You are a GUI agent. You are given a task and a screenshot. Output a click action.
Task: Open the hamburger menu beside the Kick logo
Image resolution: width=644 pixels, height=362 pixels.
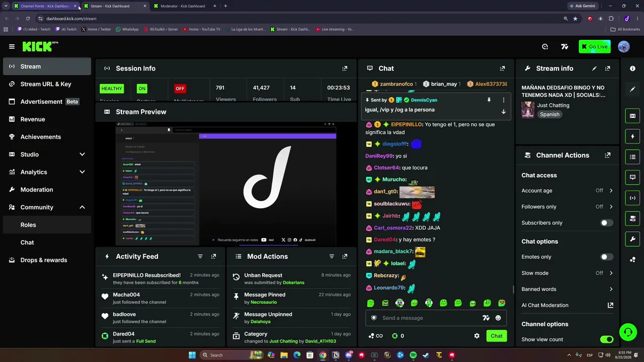coord(12,47)
